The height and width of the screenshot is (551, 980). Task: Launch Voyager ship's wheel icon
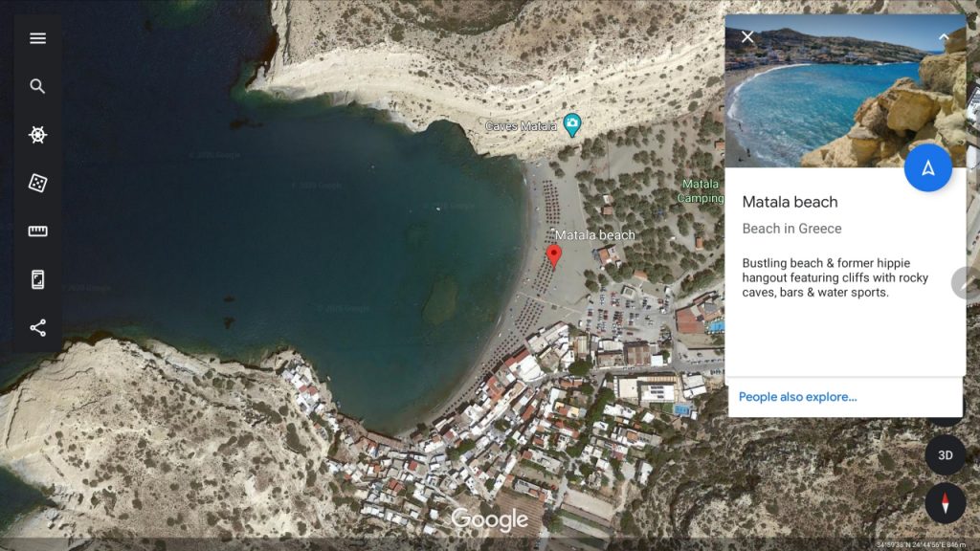[37, 134]
